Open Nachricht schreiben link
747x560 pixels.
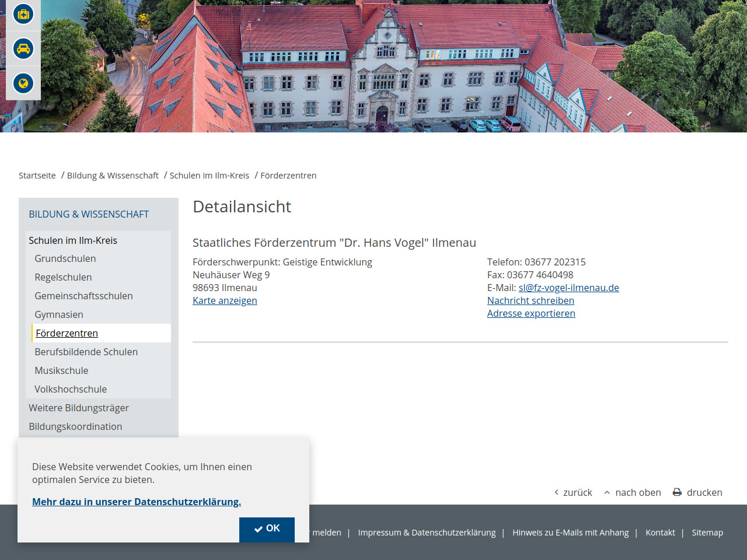530,300
